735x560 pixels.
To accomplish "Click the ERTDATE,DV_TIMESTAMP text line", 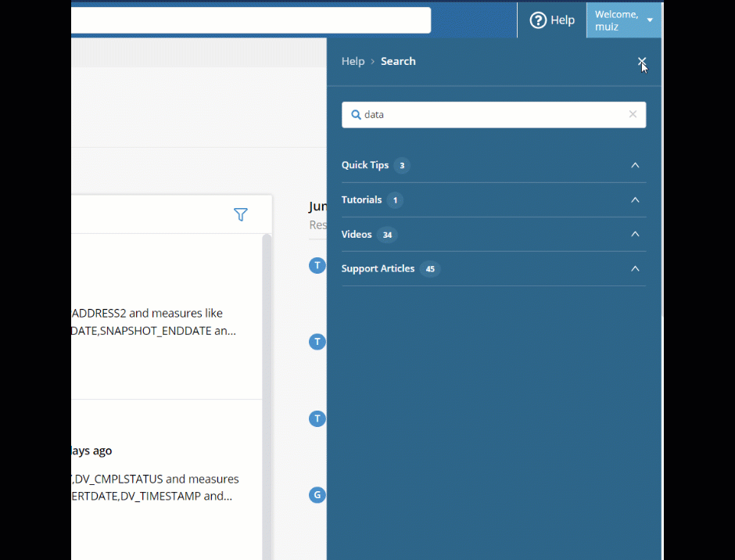I will (152, 496).
